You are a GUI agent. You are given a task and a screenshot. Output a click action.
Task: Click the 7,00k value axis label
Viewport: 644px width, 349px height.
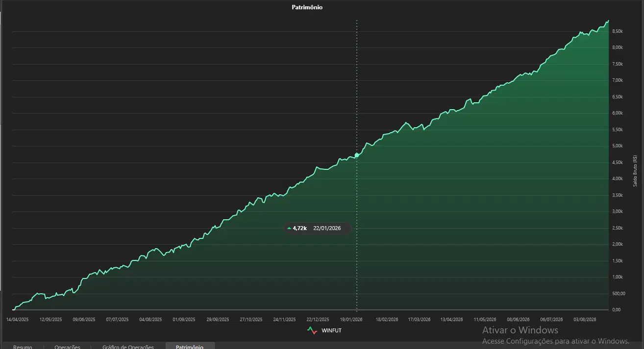tap(618, 80)
